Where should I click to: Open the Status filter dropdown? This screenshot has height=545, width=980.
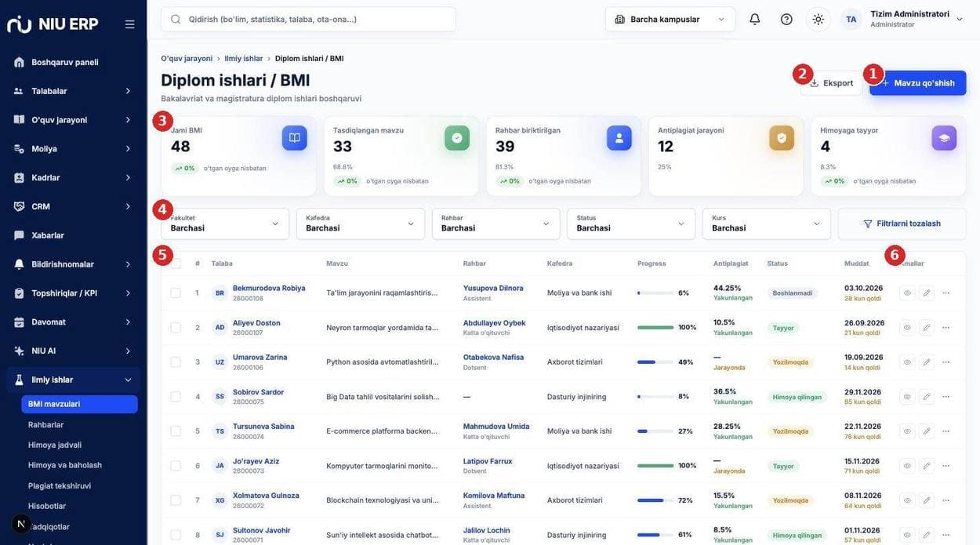tap(631, 223)
